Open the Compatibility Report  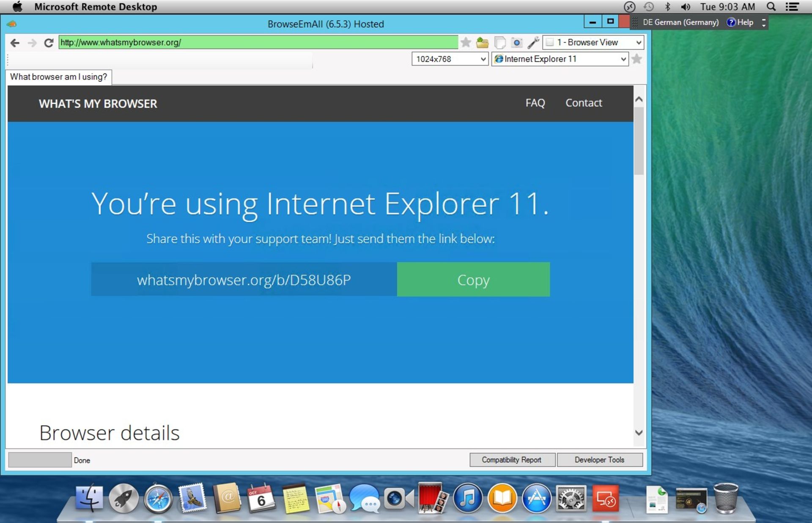pos(512,460)
